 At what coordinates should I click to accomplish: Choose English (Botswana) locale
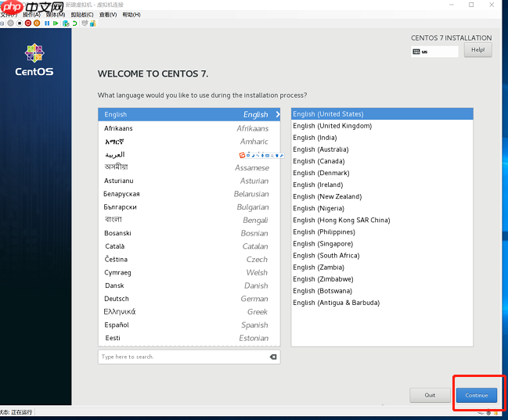[x=382, y=291]
